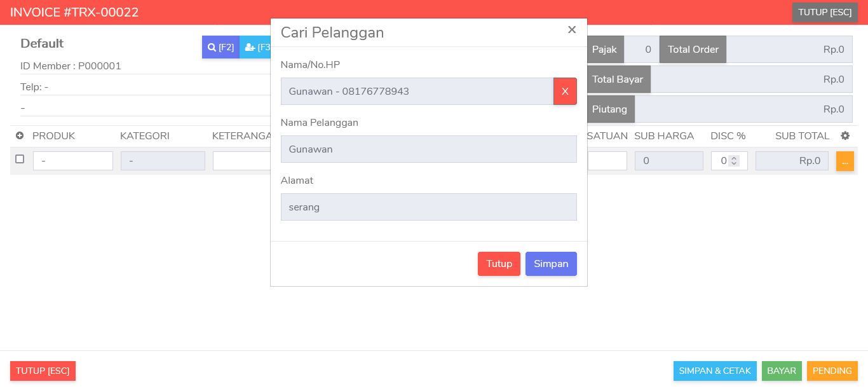
Task: Click the Nama Pelanggan field
Action: (429, 149)
